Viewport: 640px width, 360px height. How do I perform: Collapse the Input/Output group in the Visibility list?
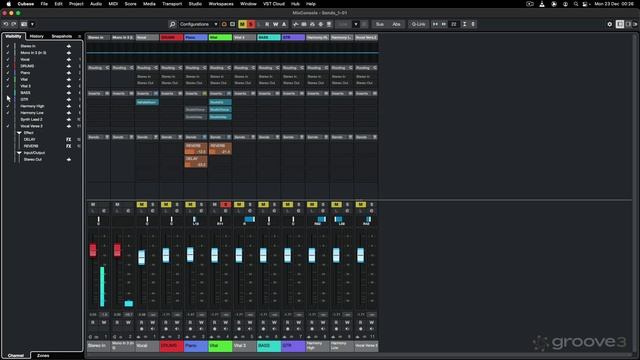pyautogui.click(x=19, y=153)
